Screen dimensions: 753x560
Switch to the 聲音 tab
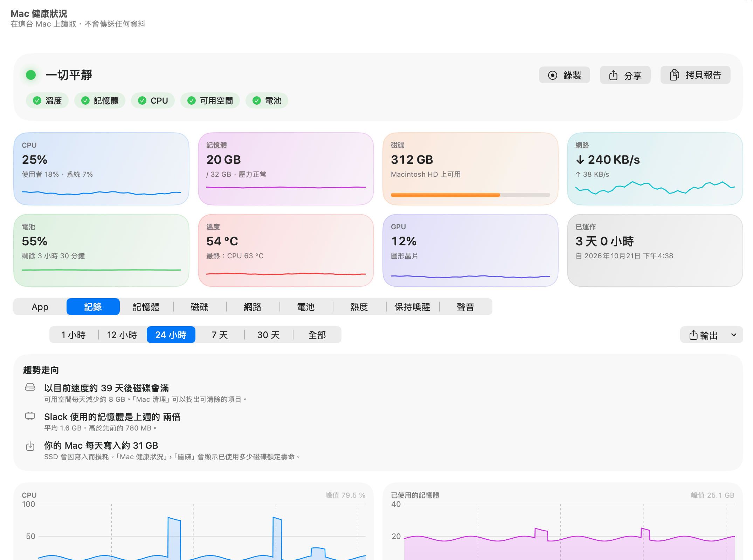tap(466, 307)
